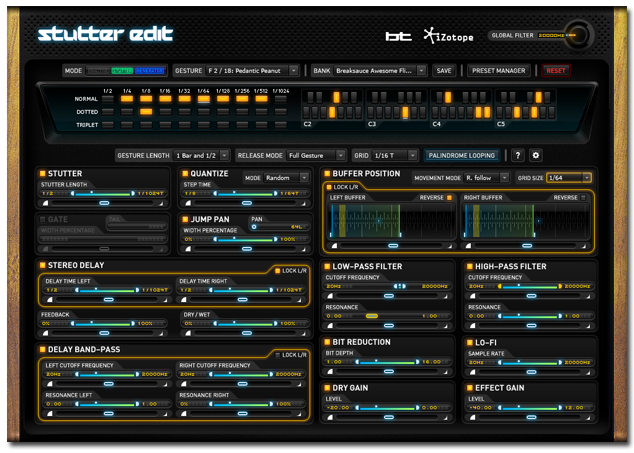This screenshot has height=453, width=634.
Task: Open the help question mark button
Action: tap(518, 155)
